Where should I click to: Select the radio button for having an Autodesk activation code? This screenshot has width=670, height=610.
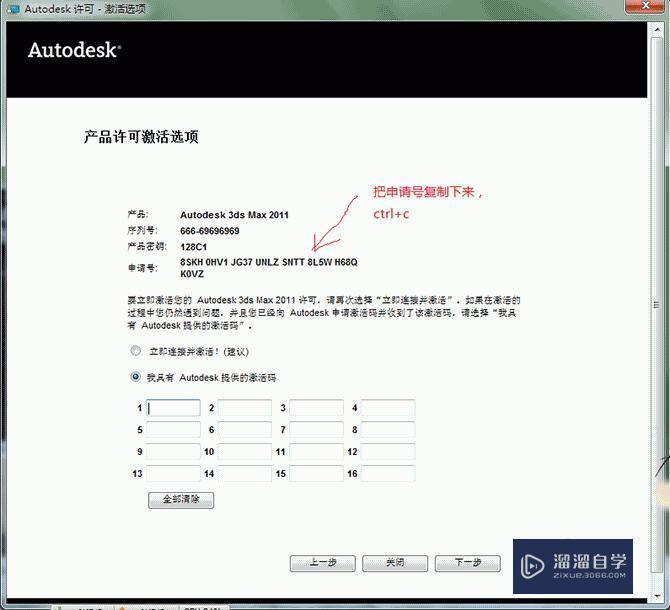(x=135, y=377)
